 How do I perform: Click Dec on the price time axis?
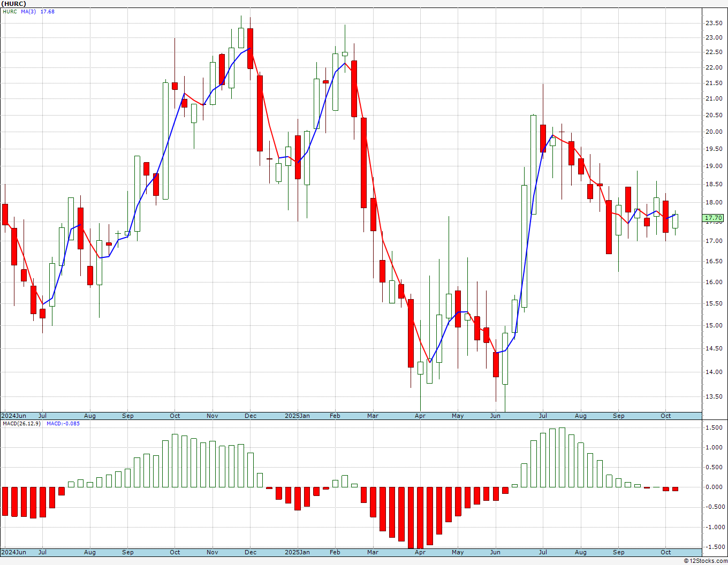point(251,416)
